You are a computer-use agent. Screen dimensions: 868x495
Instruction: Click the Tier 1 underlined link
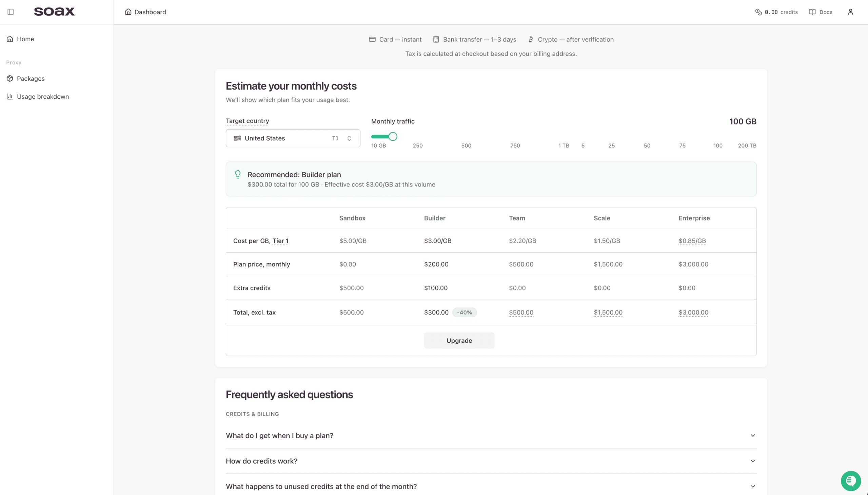tap(280, 241)
